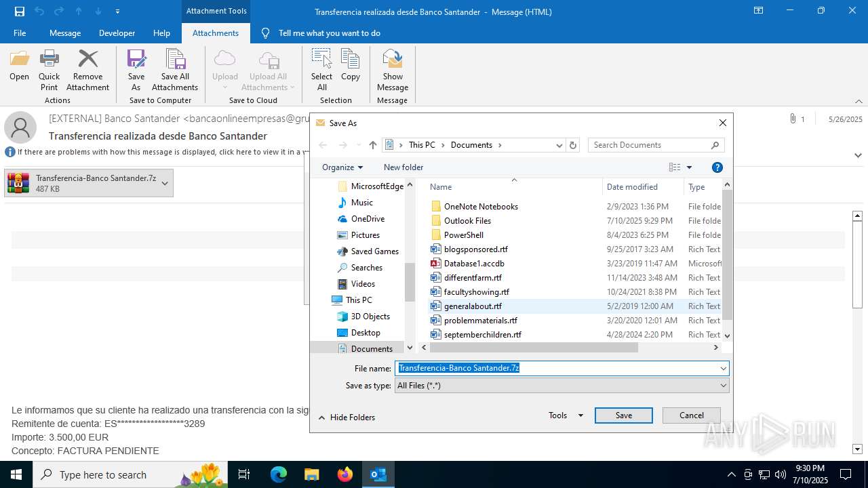This screenshot has width=868, height=488.
Task: Click the paperclip attachment count icon
Action: coord(792,119)
